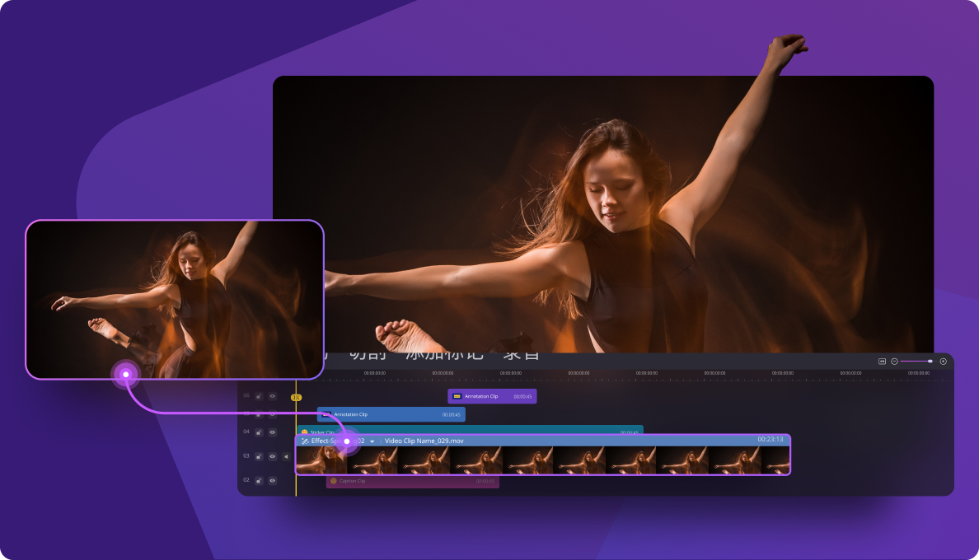The height and width of the screenshot is (560, 979).
Task: Toggle the lock on track 04
Action: point(259,432)
